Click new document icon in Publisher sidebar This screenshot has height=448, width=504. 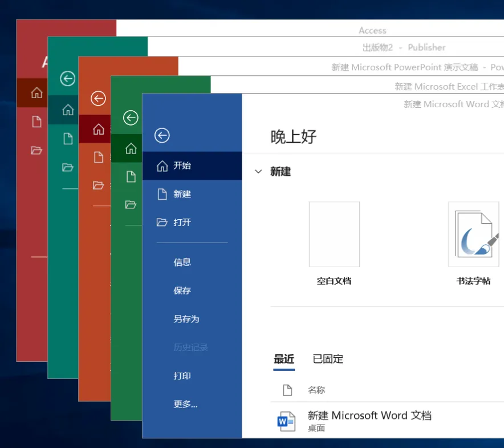68,139
